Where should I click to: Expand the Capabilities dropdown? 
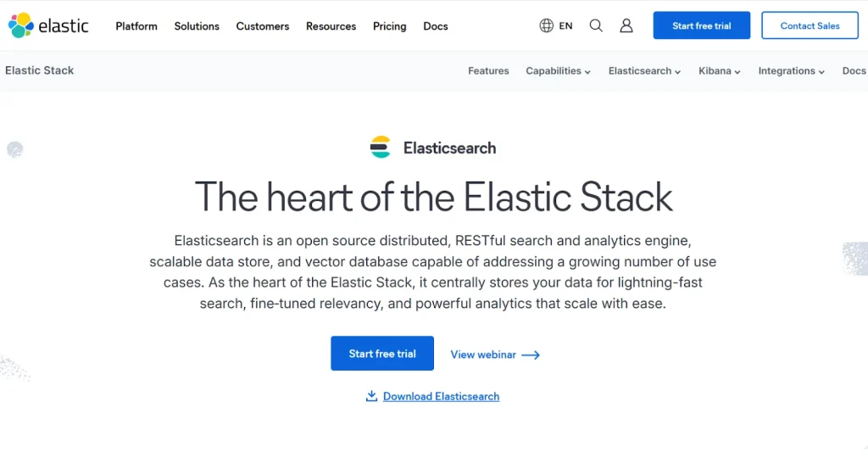coord(558,71)
